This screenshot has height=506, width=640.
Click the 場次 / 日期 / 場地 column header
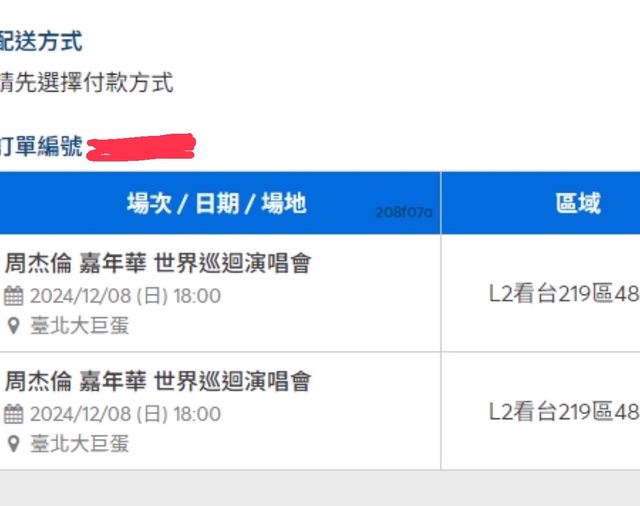(x=216, y=204)
